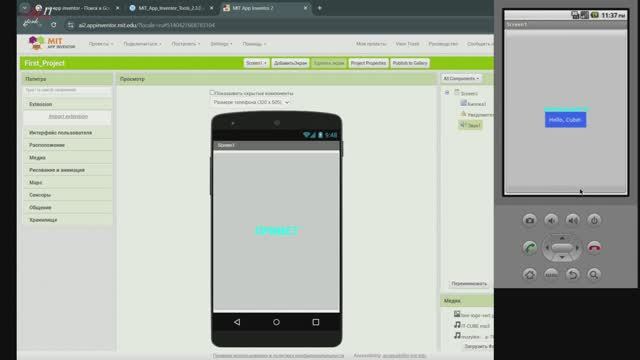Click the green call button on emulator

[529, 248]
